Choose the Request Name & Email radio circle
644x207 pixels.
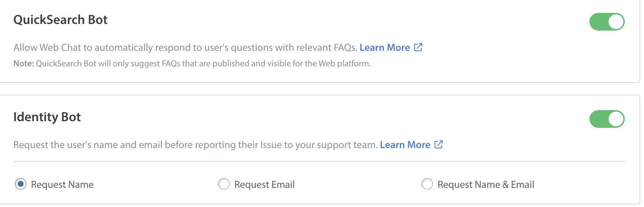pos(427,184)
